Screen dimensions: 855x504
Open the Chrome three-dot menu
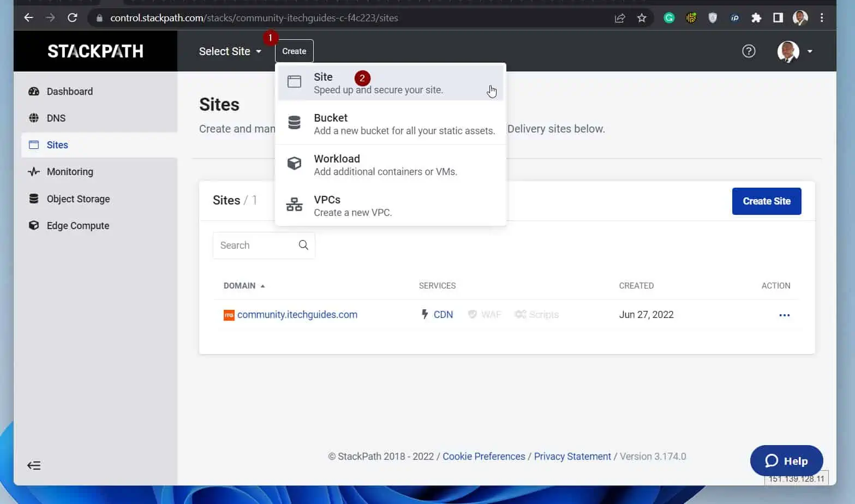(x=822, y=18)
